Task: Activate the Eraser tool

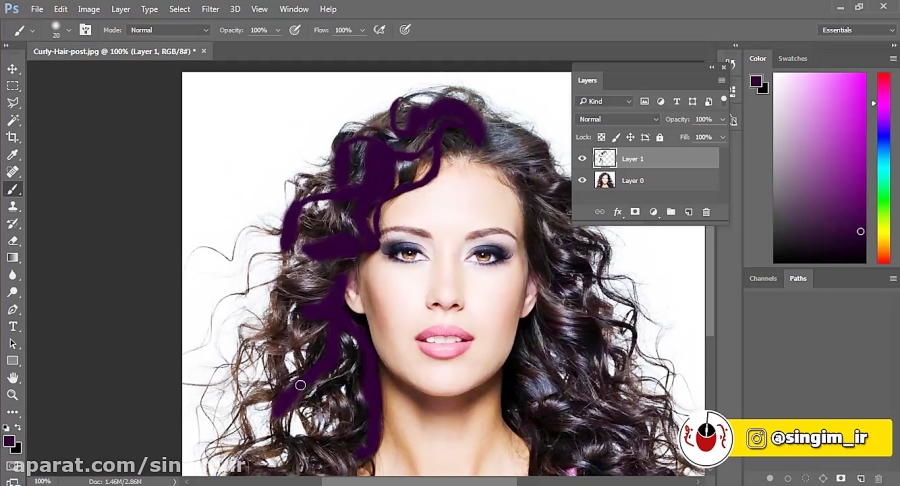Action: tap(13, 240)
